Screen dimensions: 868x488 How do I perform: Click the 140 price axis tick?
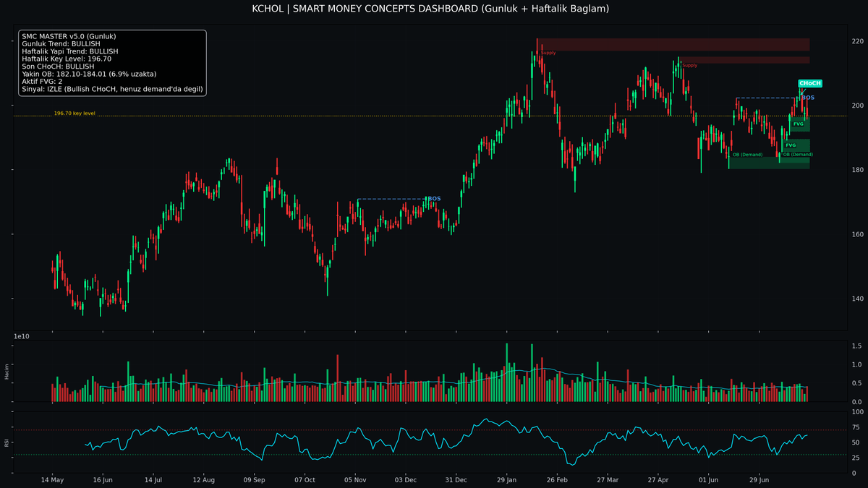858,299
